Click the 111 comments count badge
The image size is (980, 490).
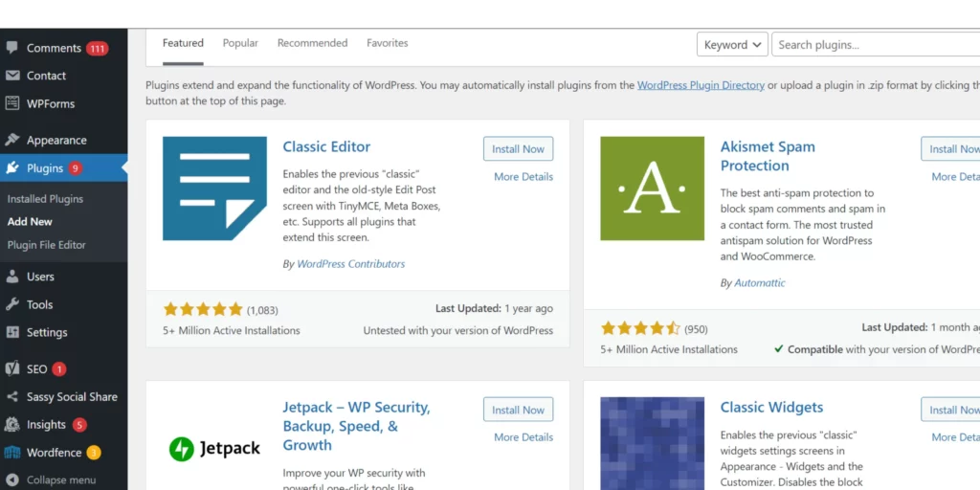coord(97,48)
